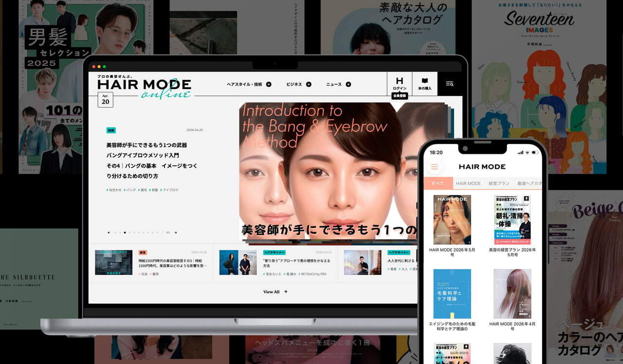The width and height of the screenshot is (623, 364).
Task: Expand the ヘアスタイル・技術 plus icon
Action: pyautogui.click(x=269, y=84)
